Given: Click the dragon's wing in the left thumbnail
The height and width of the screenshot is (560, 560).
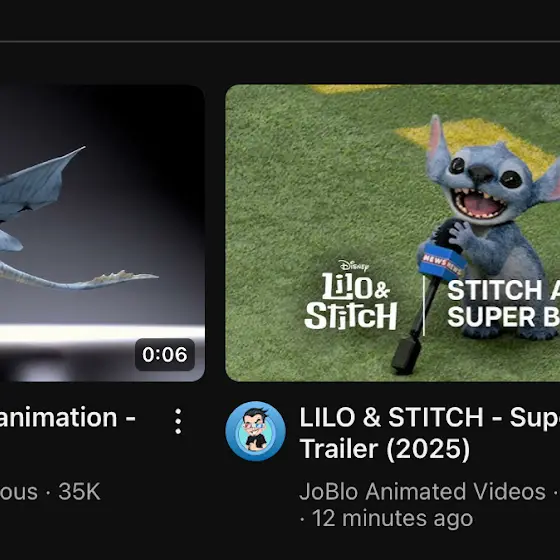Looking at the screenshot, I should (39, 181).
